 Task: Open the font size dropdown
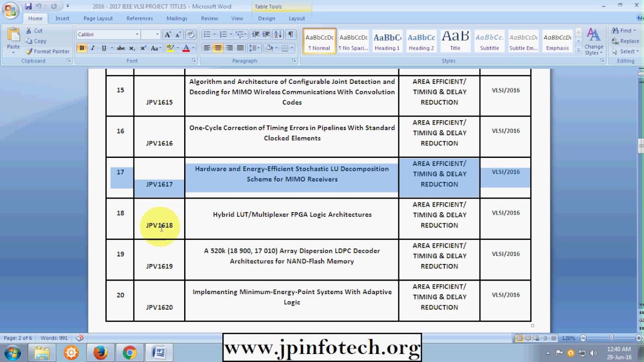click(157, 34)
